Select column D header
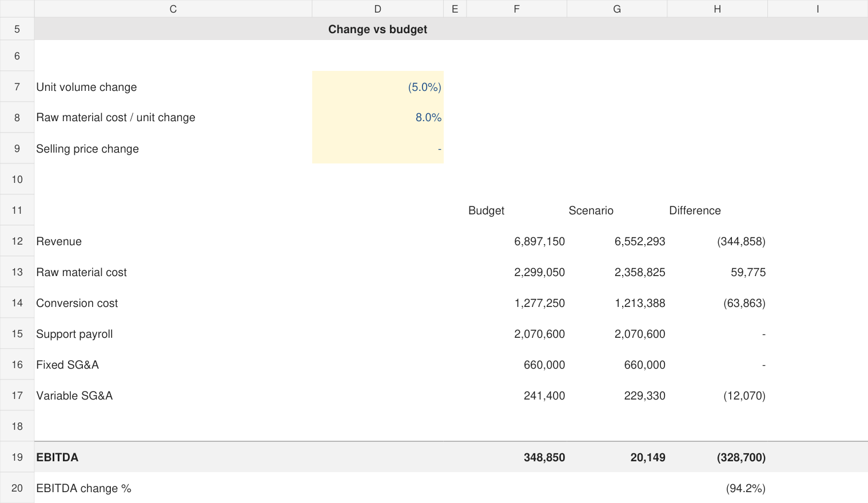 [377, 9]
